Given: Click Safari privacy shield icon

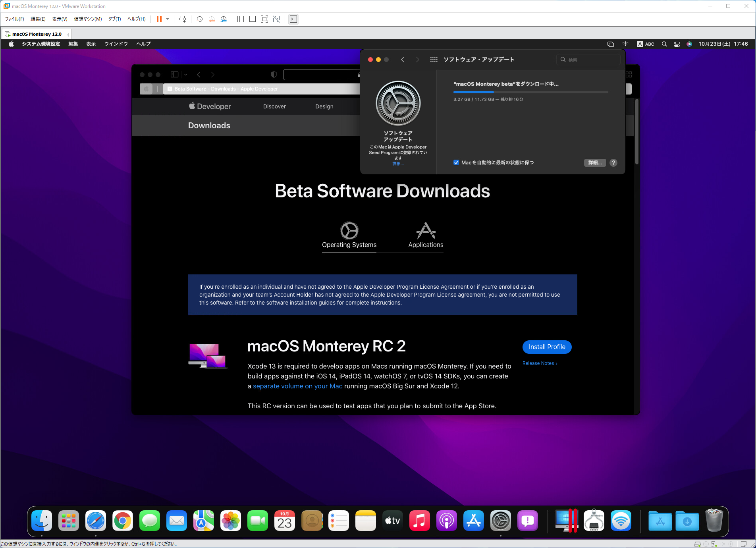Looking at the screenshot, I should (x=274, y=75).
